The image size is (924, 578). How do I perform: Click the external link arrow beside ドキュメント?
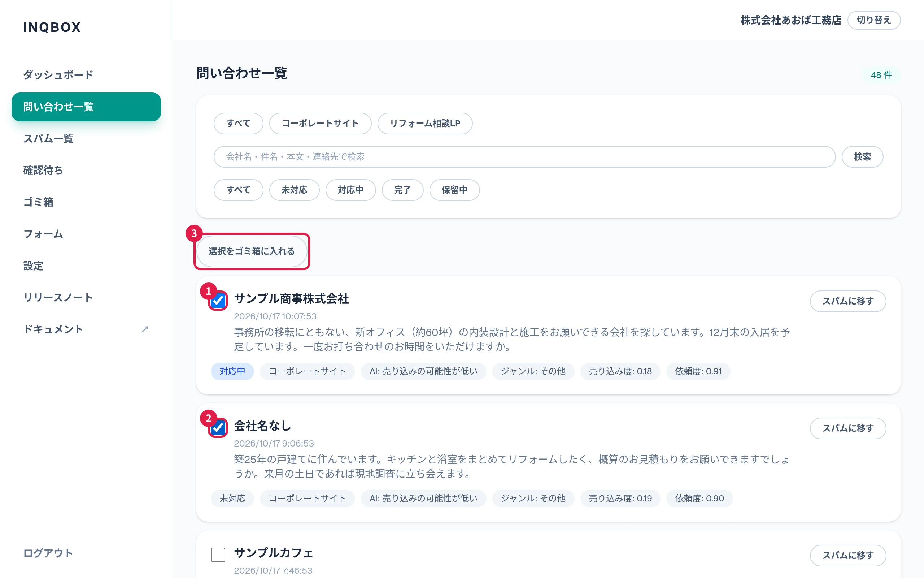[145, 329]
